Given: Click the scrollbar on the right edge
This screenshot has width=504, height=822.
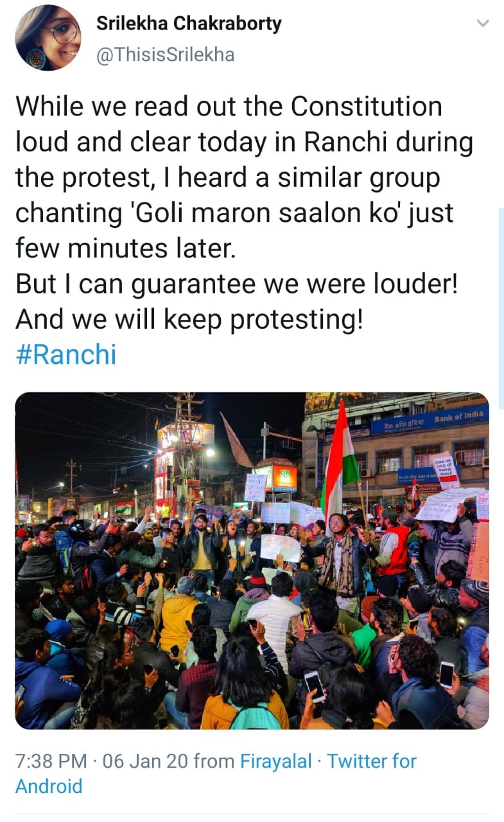Looking at the screenshot, I should [501, 308].
